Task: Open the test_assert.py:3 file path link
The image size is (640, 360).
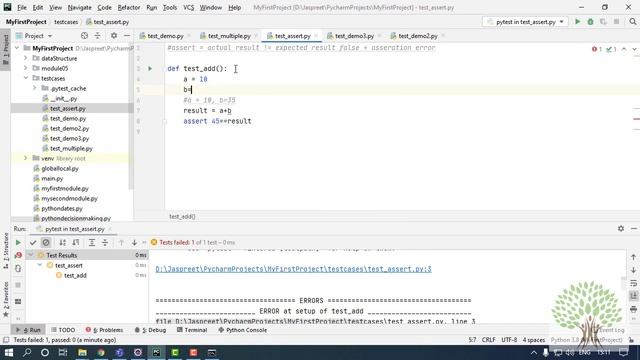Action: click(293, 269)
